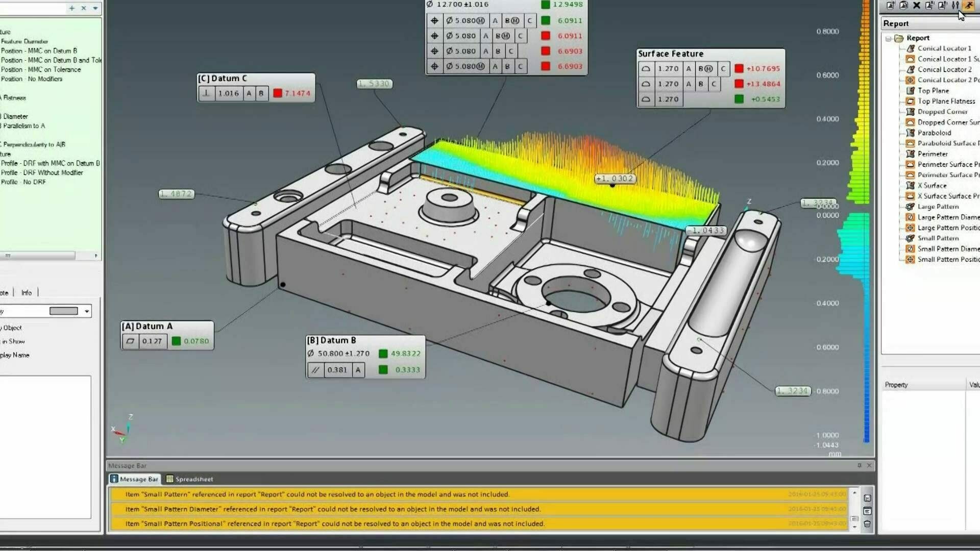This screenshot has width=980, height=551.
Task: Click the X icon in the top-left panel header
Action: click(84, 8)
